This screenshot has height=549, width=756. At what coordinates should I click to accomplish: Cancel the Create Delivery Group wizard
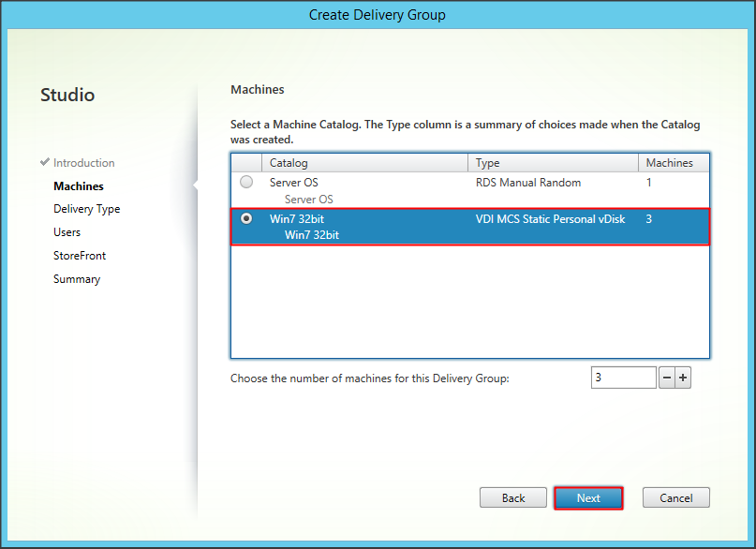[675, 498]
